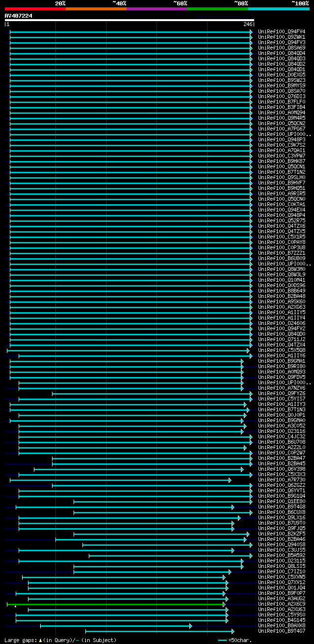This screenshot has width=314, height=644.
Task: Open hit UniRef100_Q94FV3
Action: click(x=282, y=43)
